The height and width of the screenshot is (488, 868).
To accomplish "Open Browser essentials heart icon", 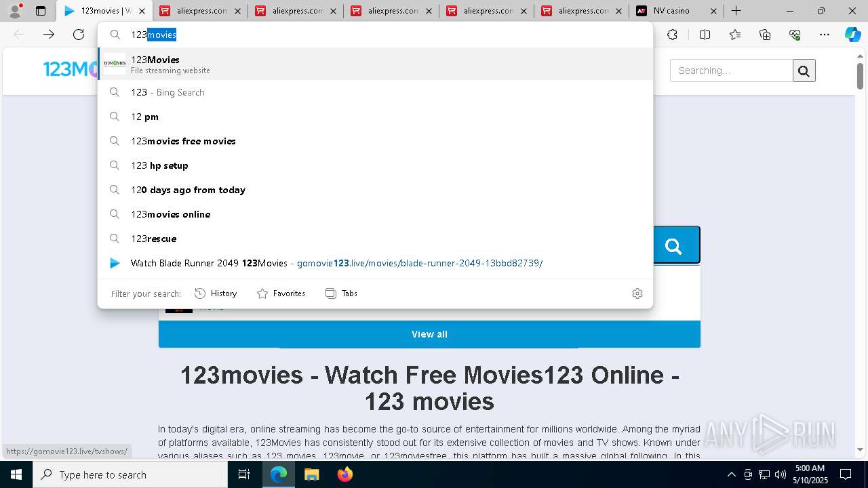I will point(795,35).
